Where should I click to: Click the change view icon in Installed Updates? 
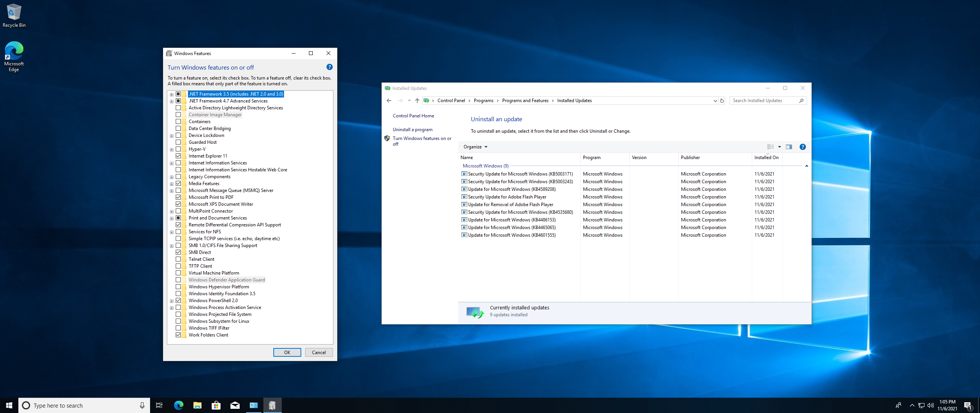click(x=771, y=147)
